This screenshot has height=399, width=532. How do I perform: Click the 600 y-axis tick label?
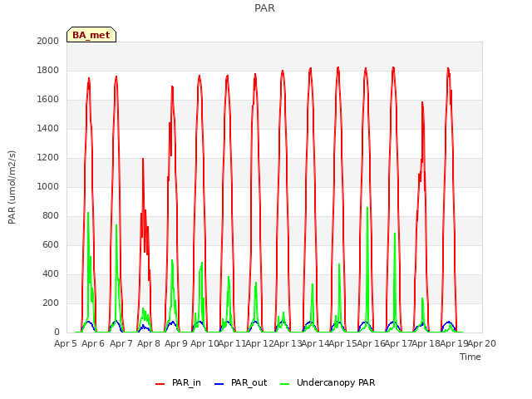click(x=51, y=244)
